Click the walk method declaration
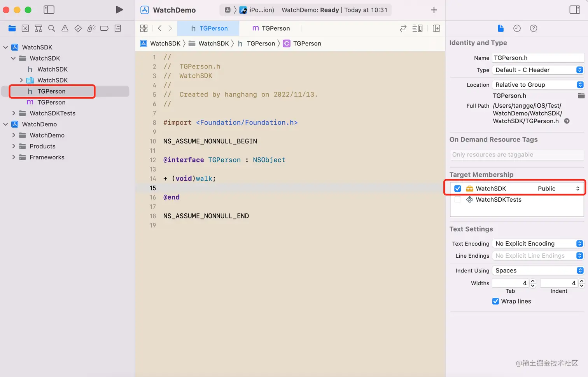The height and width of the screenshot is (377, 588). click(x=189, y=179)
